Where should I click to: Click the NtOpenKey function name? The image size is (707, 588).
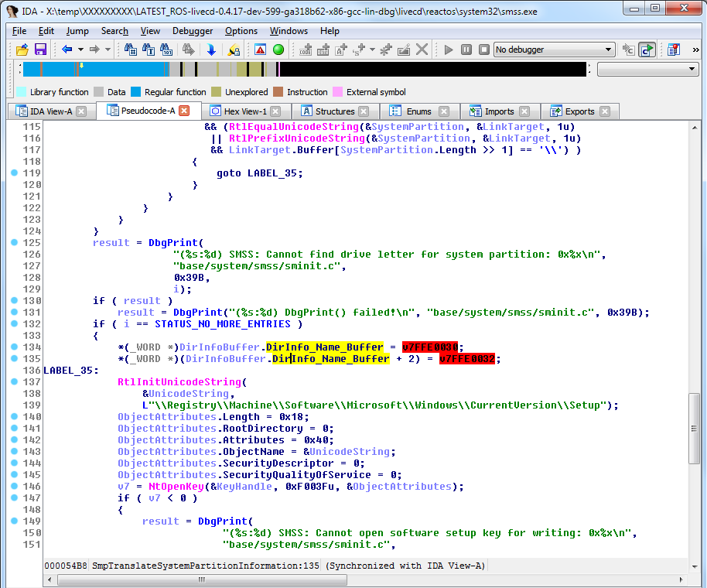point(176,487)
